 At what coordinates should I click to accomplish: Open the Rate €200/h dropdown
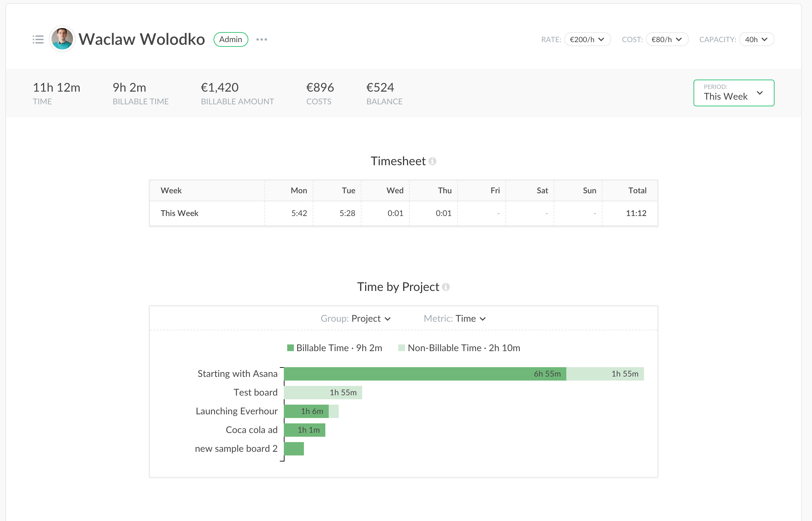click(x=587, y=39)
